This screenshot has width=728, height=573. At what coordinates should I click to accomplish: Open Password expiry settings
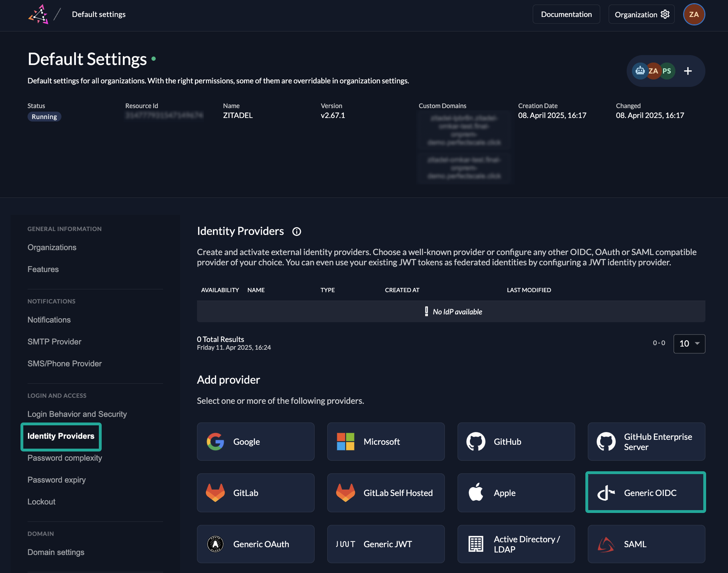pos(57,480)
